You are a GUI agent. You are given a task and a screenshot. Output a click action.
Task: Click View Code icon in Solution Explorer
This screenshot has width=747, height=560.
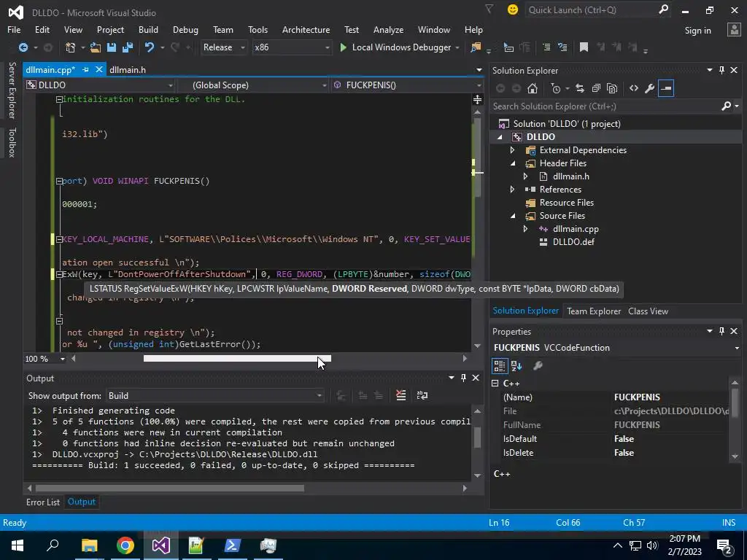634,88
